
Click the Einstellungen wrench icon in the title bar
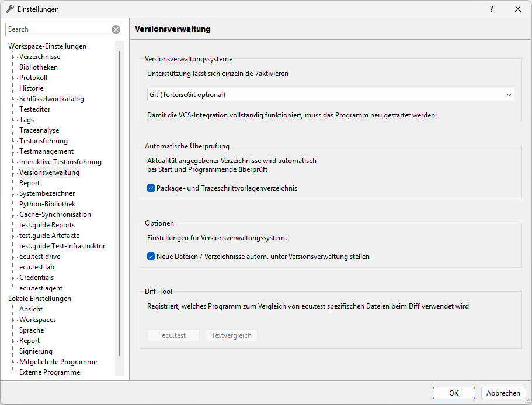10,9
